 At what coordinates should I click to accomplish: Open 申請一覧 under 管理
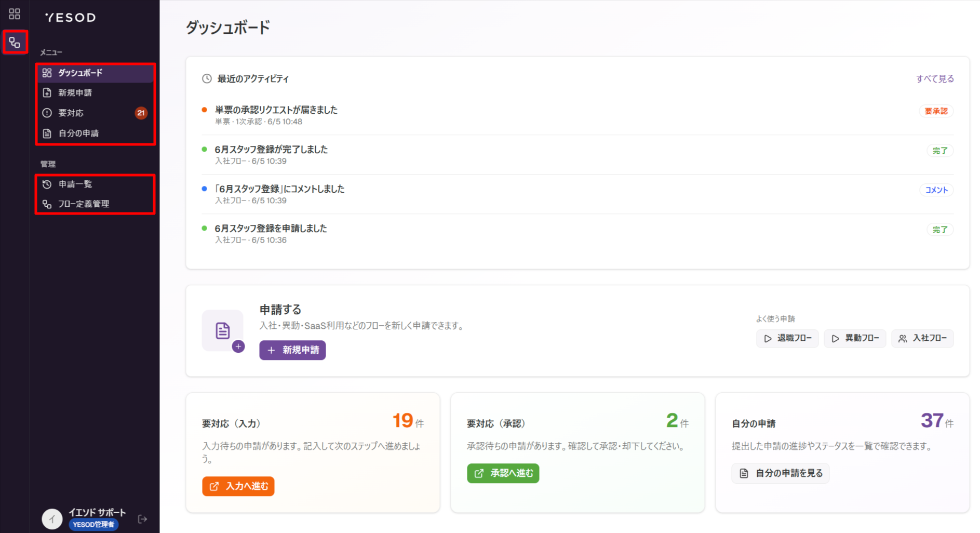click(x=96, y=184)
